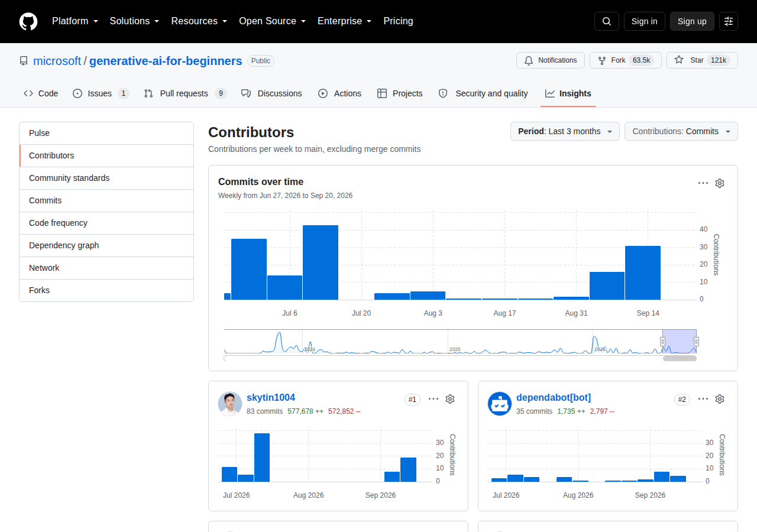Switch to the Discussions tab
757x532 pixels.
pyautogui.click(x=271, y=93)
